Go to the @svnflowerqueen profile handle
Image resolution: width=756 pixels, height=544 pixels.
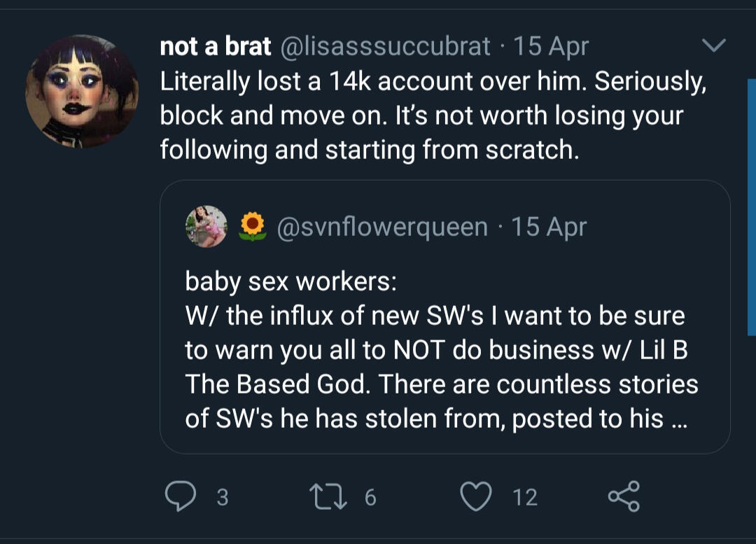(x=383, y=226)
